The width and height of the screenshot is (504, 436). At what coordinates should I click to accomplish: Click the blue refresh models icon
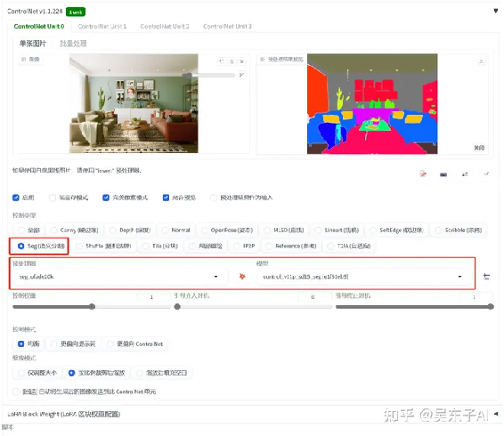(486, 277)
